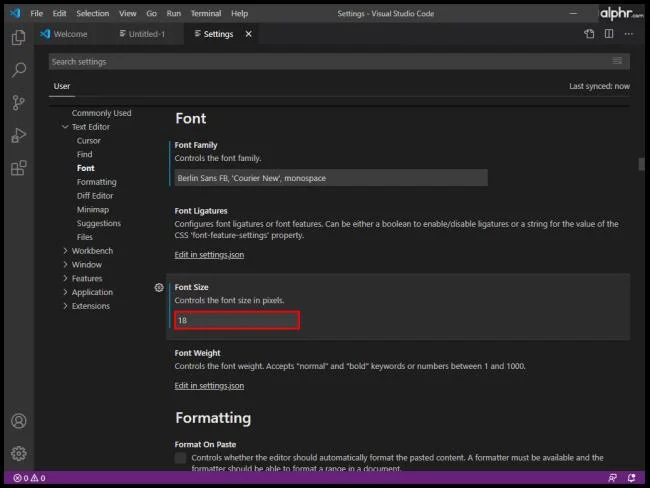This screenshot has width=650, height=488.
Task: Click the notifications bell in status bar
Action: tap(631, 478)
